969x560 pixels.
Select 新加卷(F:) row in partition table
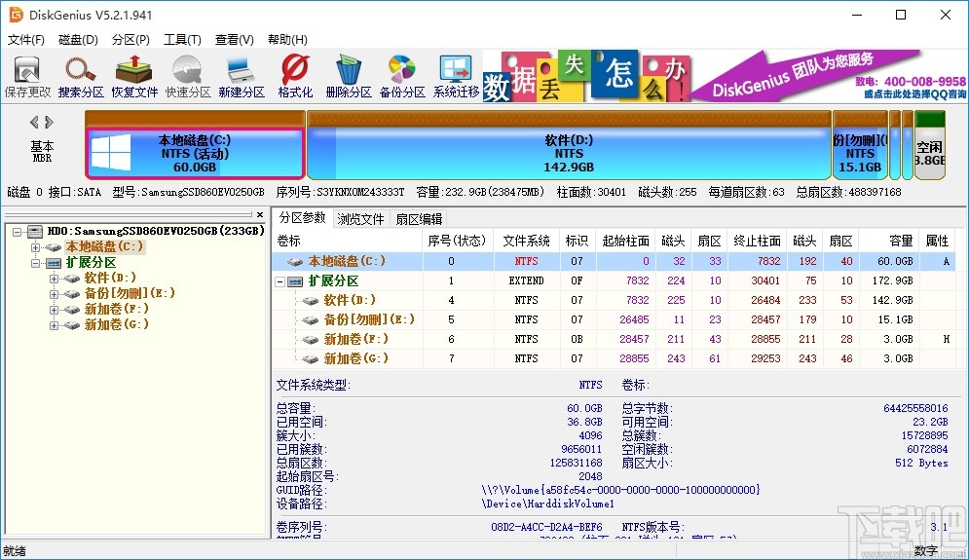(614, 339)
